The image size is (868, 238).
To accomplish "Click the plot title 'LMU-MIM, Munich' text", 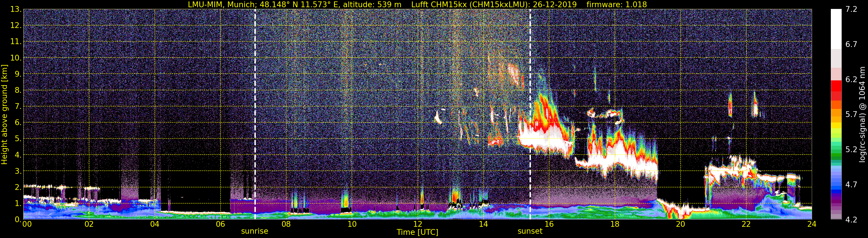I will pos(221,4).
